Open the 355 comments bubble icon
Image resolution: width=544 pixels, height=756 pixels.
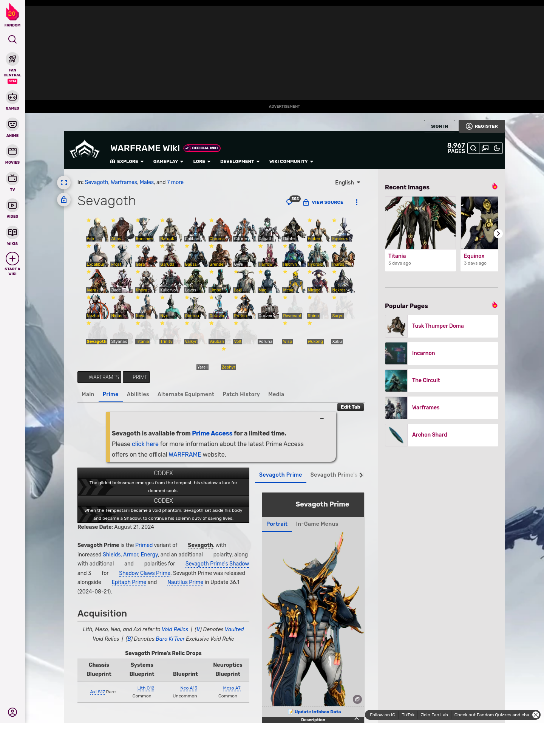[x=290, y=202]
